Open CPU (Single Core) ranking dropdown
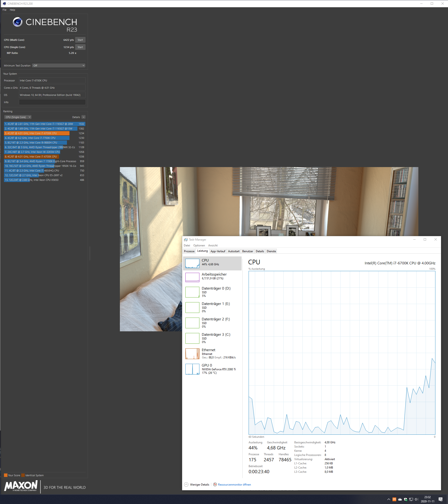Screen dimensions: 448x504 (x=18, y=117)
